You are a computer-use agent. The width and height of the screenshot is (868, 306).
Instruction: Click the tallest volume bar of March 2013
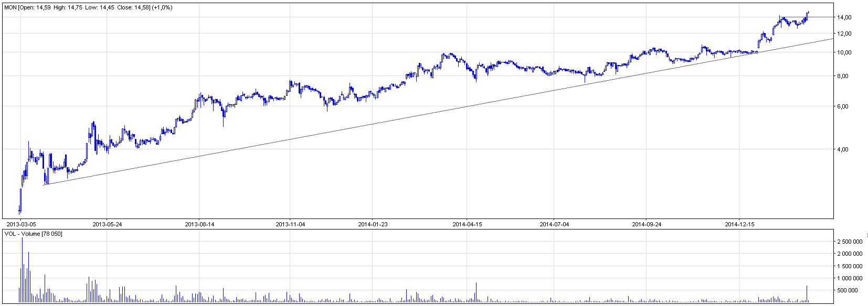[x=22, y=270]
